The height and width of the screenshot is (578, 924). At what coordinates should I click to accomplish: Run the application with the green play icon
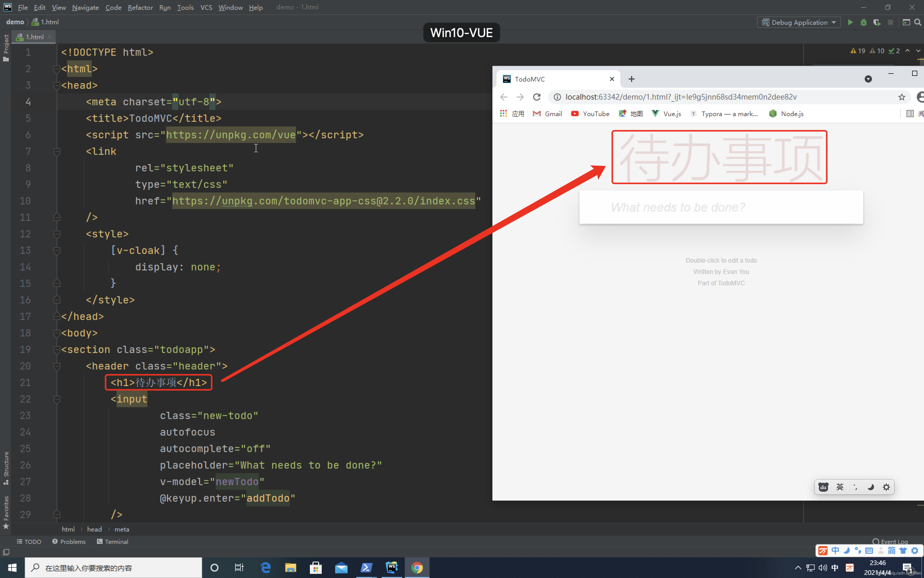coord(850,22)
